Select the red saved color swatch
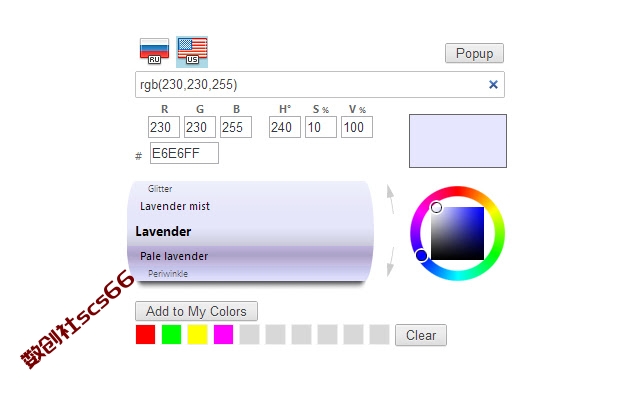The image size is (640, 400). pyautogui.click(x=145, y=335)
